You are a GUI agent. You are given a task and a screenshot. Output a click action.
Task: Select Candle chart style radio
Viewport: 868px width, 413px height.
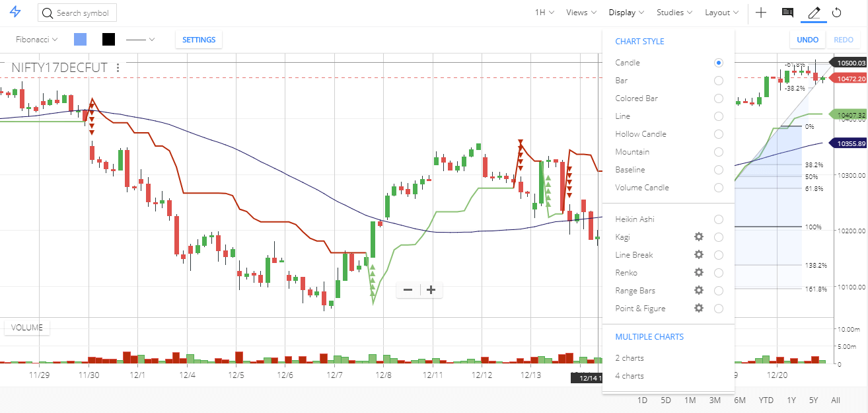click(718, 63)
